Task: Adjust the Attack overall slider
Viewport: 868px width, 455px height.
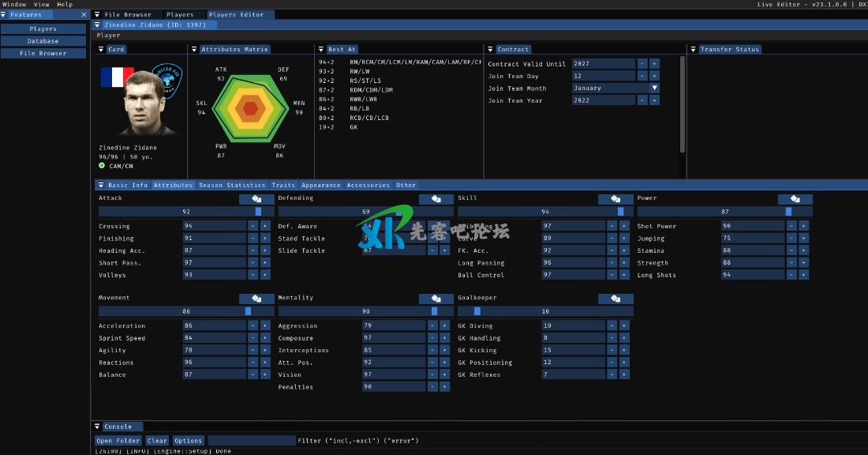Action: click(x=185, y=212)
